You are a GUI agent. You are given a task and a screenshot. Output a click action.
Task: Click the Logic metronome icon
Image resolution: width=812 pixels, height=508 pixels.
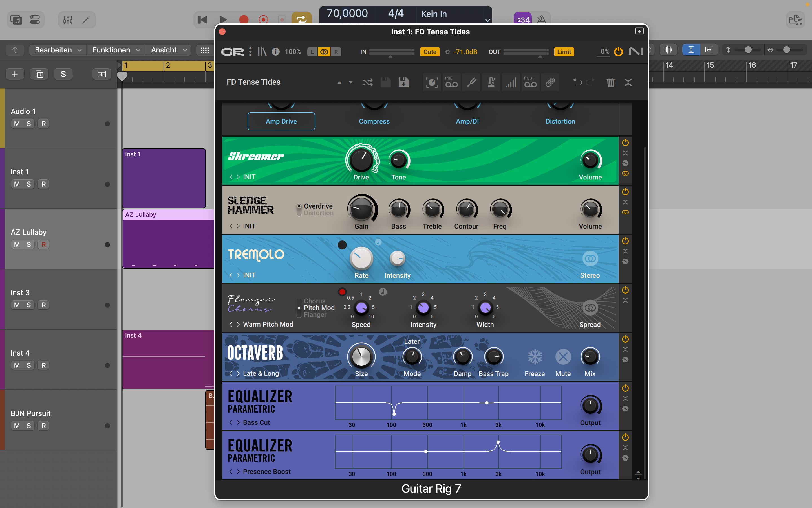pos(541,19)
